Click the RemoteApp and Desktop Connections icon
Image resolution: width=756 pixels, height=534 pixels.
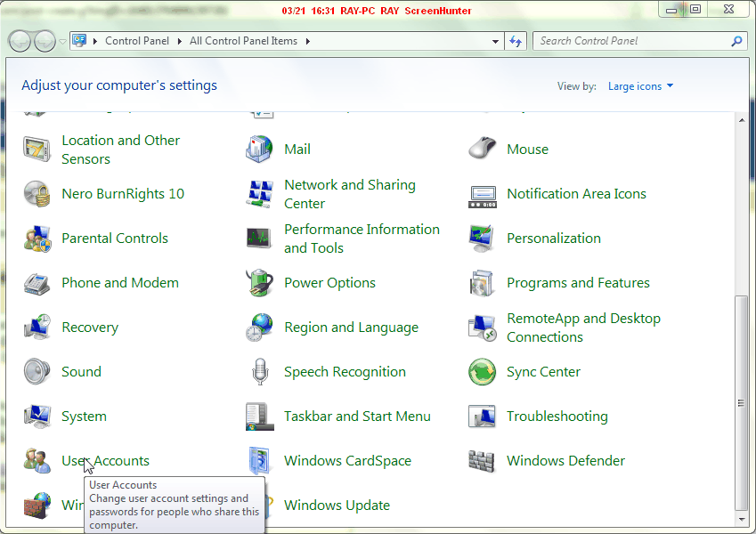click(482, 328)
